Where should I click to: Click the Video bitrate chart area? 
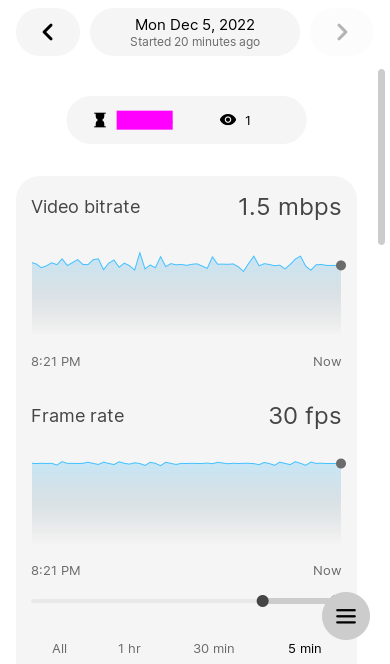[x=186, y=292]
